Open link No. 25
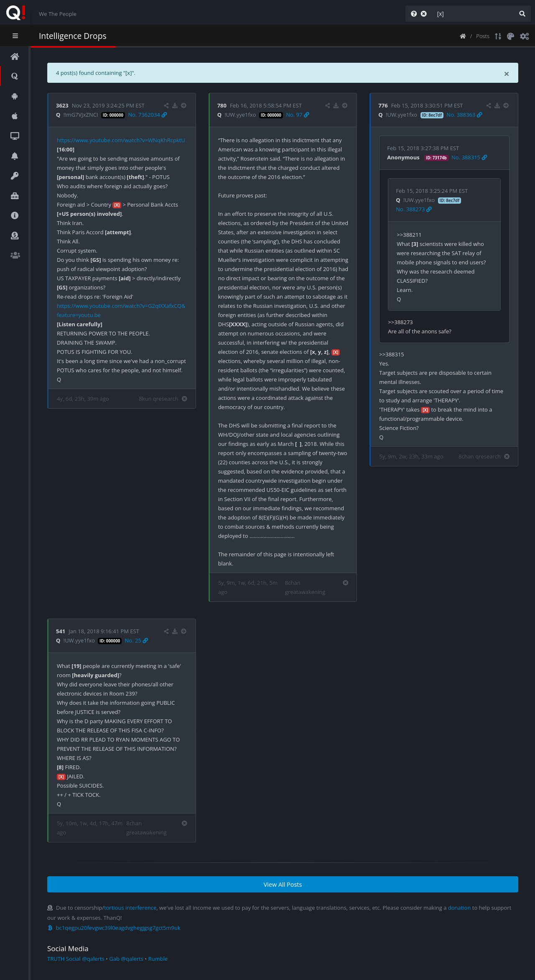The width and height of the screenshot is (535, 980). click(x=136, y=641)
